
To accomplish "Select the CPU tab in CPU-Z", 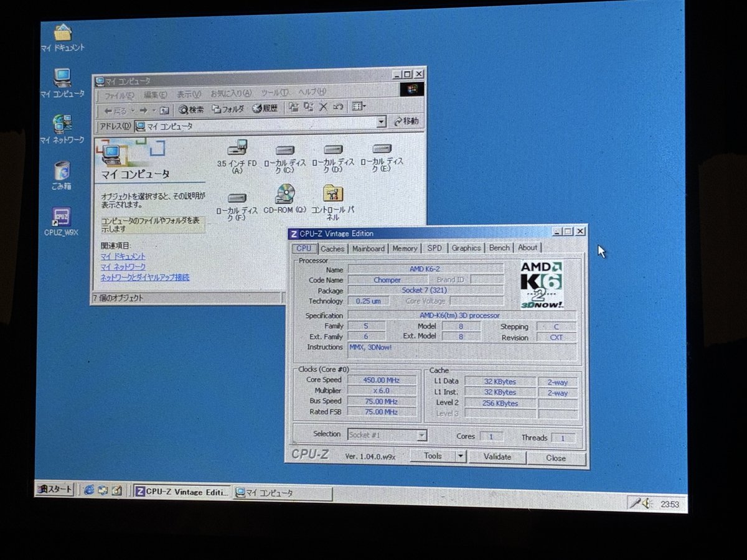I will tap(304, 248).
